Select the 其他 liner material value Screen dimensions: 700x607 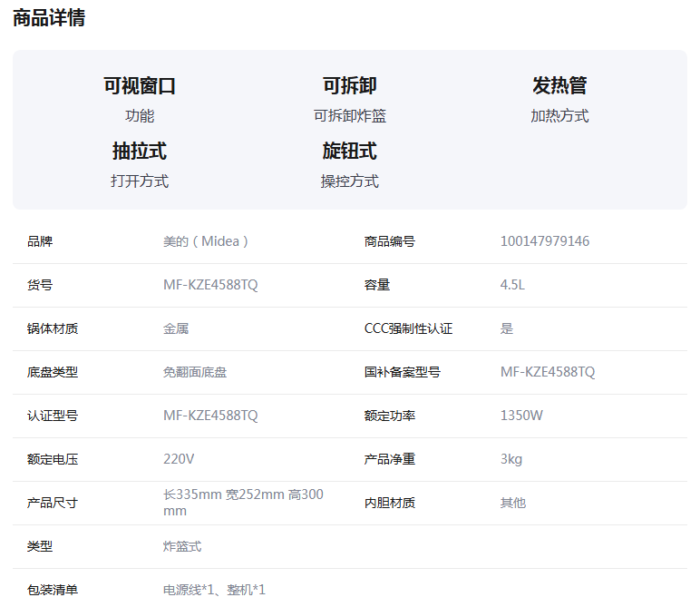[x=513, y=503]
